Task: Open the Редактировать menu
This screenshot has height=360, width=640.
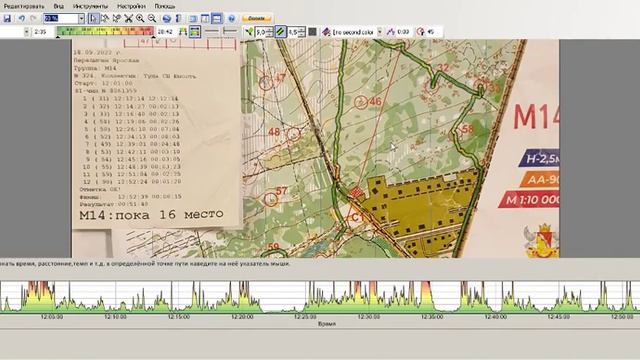Action: pyautogui.click(x=24, y=6)
